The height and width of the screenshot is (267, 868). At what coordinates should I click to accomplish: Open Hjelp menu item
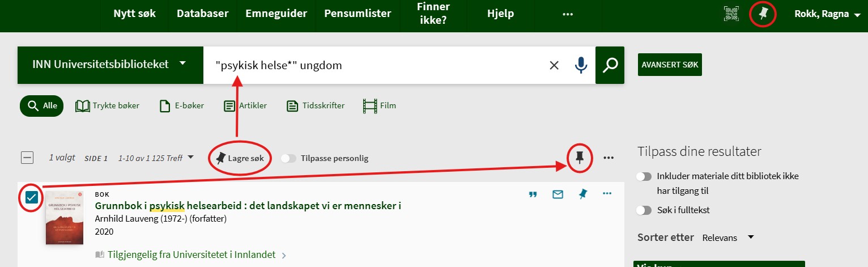pos(500,14)
